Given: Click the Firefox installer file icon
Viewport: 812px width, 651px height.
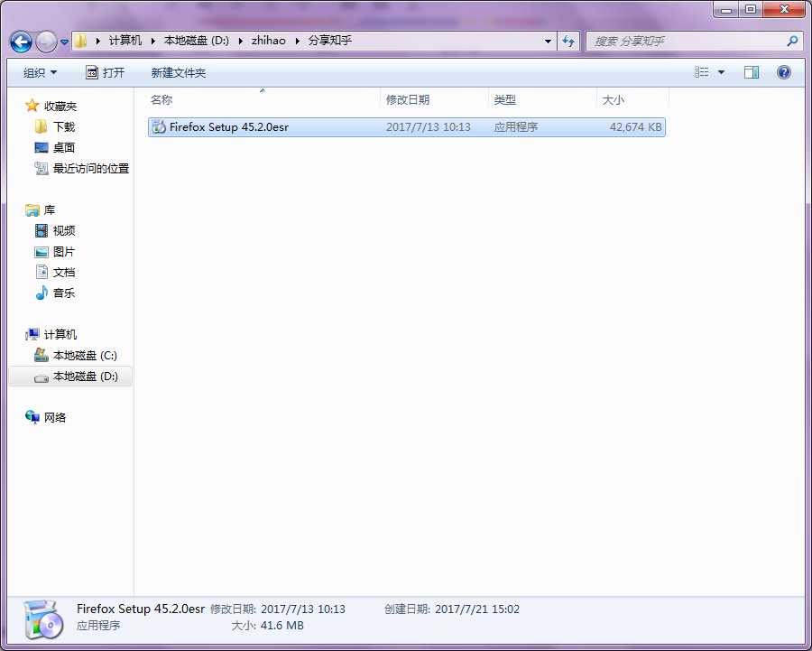Looking at the screenshot, I should tap(159, 127).
